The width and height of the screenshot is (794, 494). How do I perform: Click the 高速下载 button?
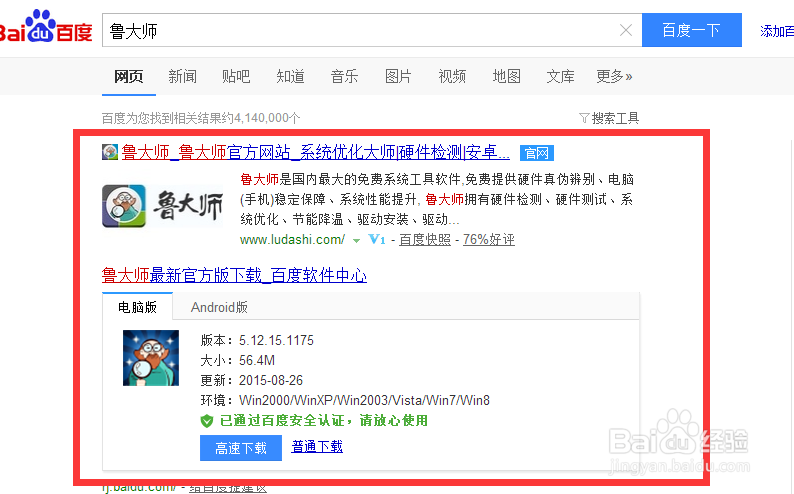pyautogui.click(x=241, y=448)
